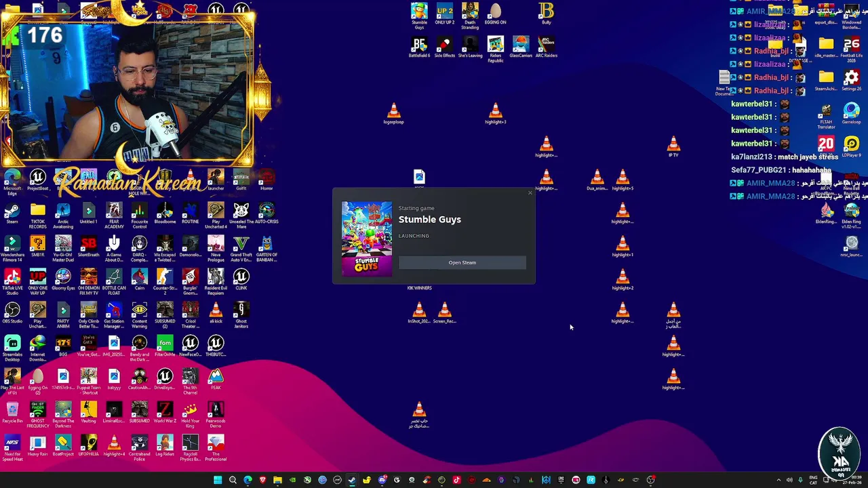
Task: Select the Riders Republic shortcut
Action: (x=495, y=49)
